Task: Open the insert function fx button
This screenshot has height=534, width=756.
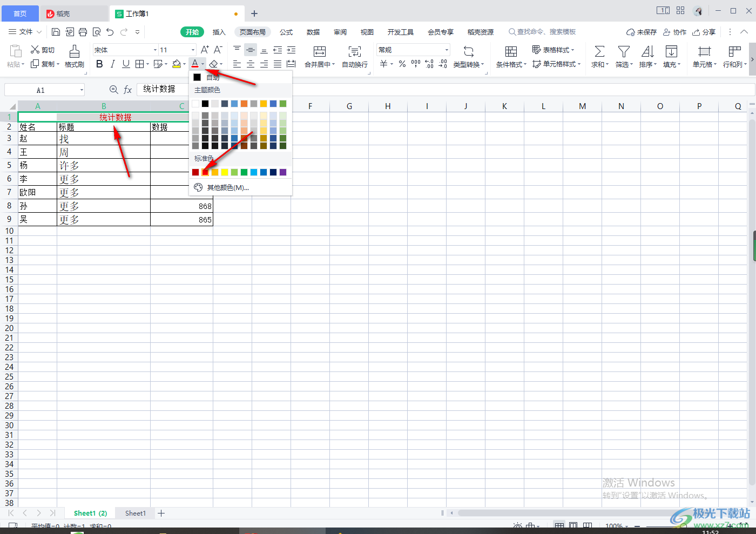Action: pyautogui.click(x=128, y=90)
